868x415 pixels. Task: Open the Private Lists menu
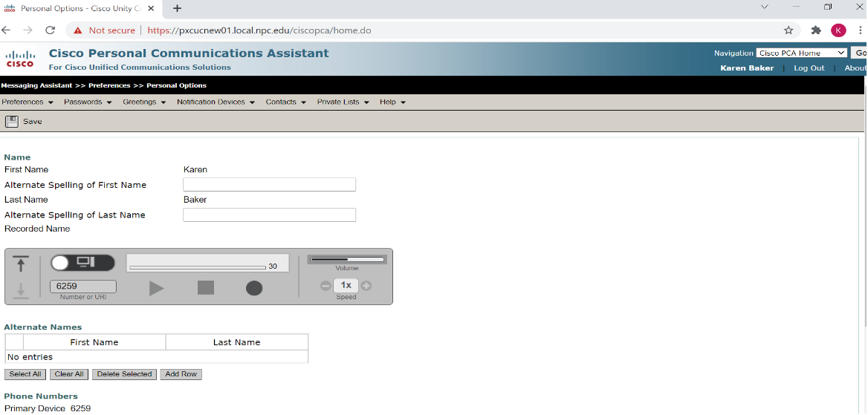343,102
